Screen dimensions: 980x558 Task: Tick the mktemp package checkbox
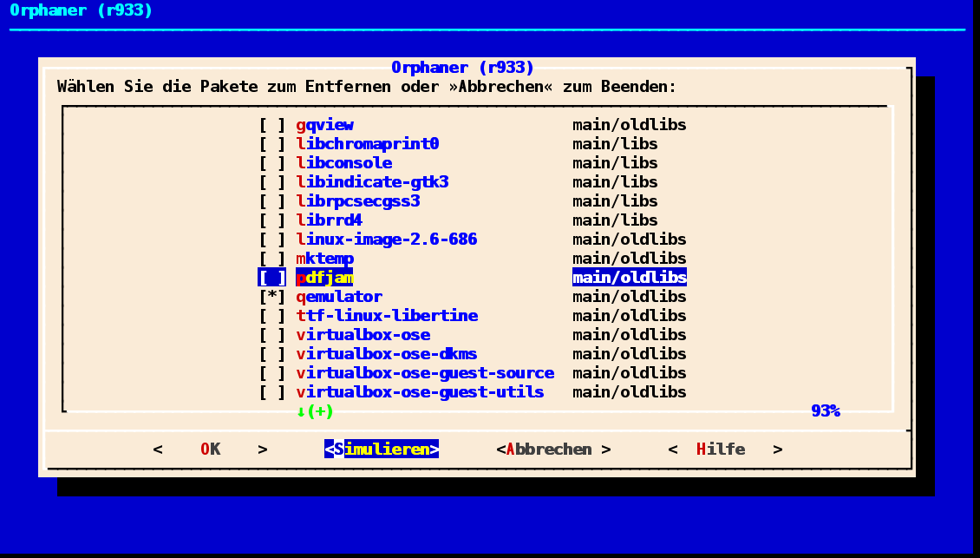tap(271, 259)
